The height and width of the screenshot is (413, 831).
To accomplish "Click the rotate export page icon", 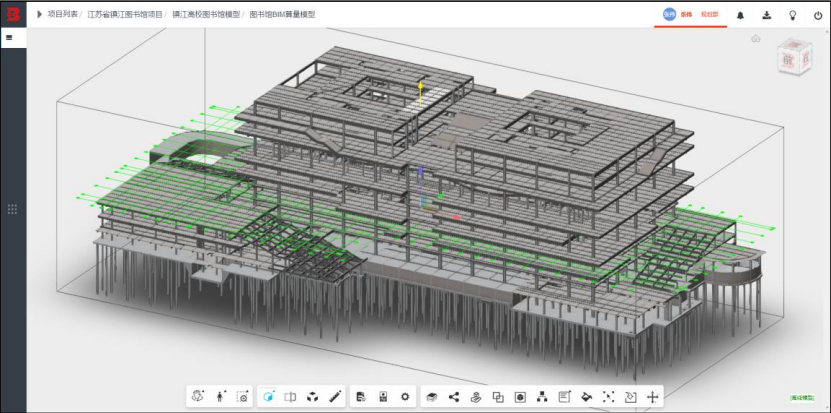I will (631, 397).
